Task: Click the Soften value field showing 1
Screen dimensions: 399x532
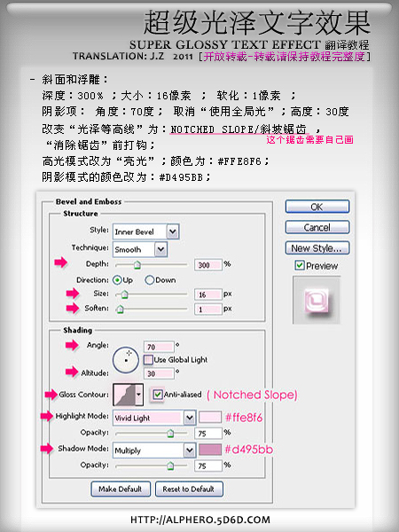Action: (208, 309)
